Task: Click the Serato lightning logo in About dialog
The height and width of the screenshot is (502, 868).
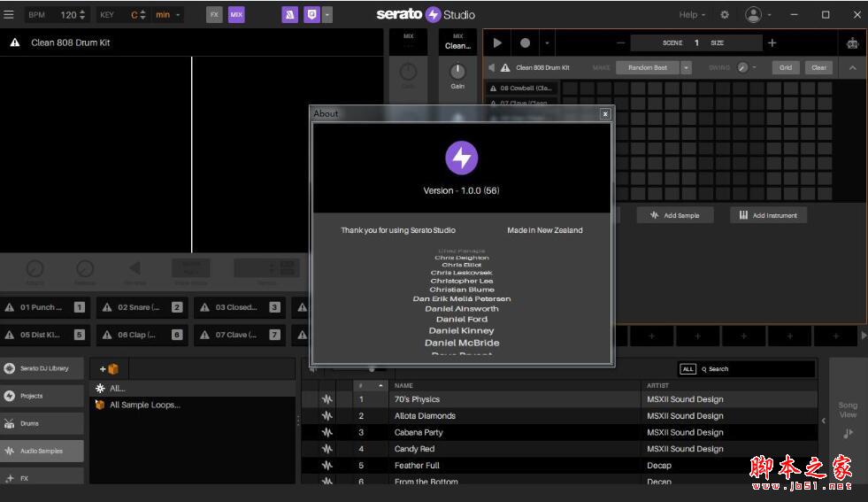Action: pos(461,158)
